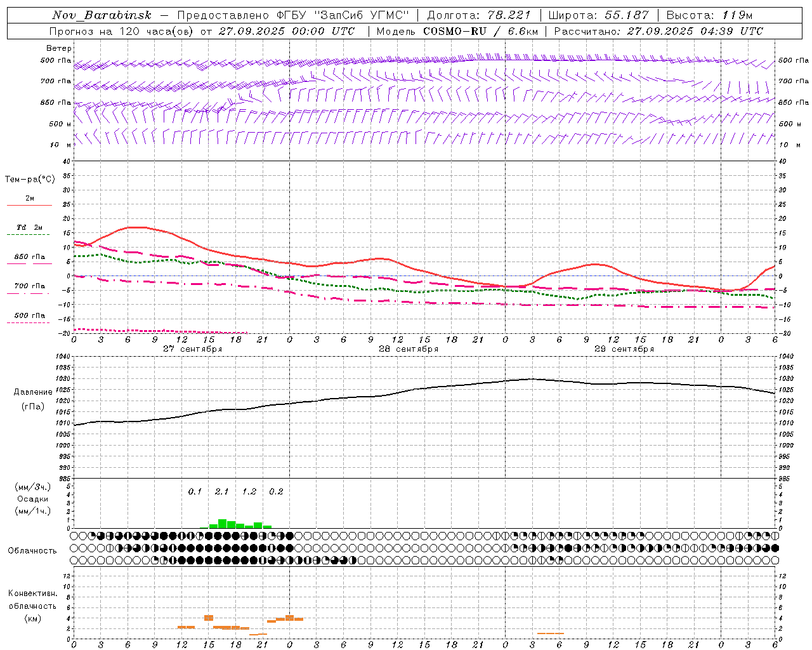Select the 700 гПа temperature legend entry
Screen dimensions: 812x650
point(29,288)
